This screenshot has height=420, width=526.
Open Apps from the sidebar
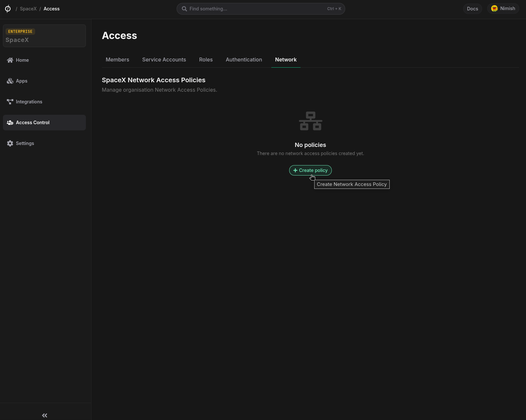pos(44,81)
